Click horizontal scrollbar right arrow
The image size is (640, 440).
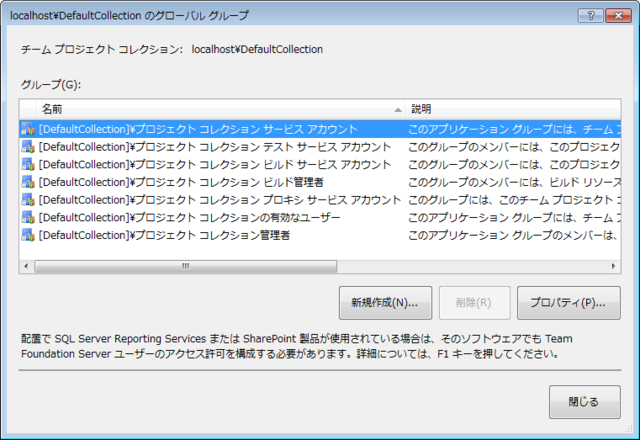[x=613, y=266]
